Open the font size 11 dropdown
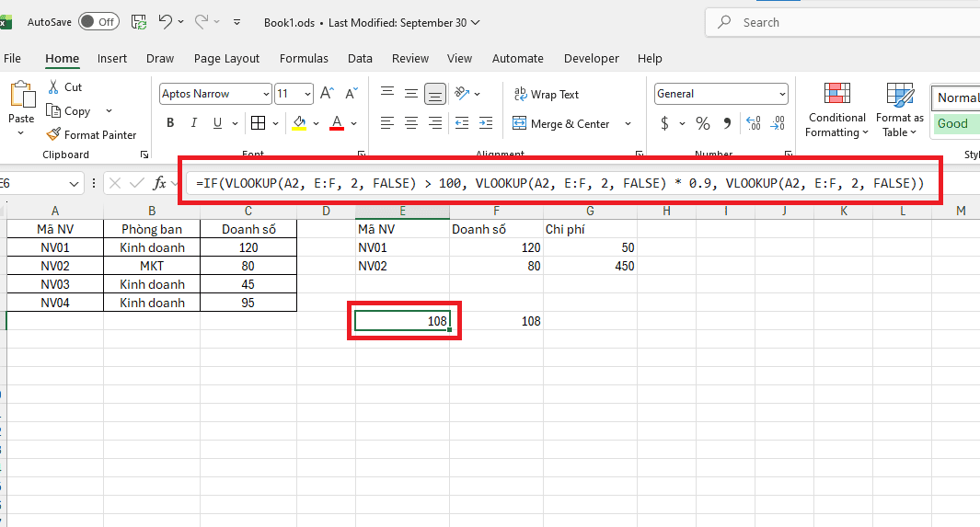980x527 pixels. click(307, 94)
